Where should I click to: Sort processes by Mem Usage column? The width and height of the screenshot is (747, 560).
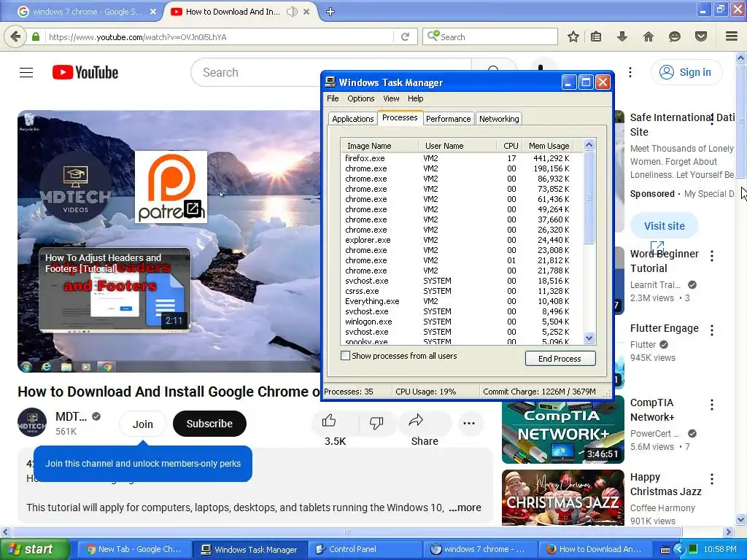[x=549, y=146]
